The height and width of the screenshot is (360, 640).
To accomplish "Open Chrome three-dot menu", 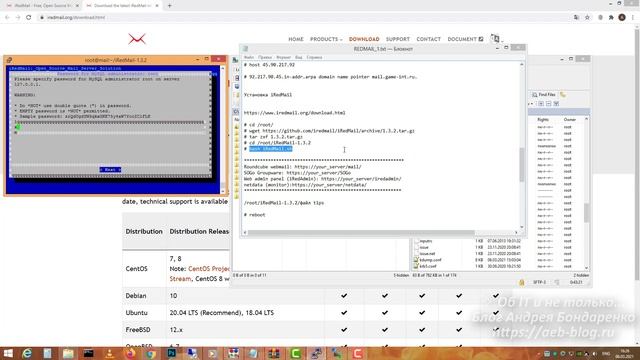I will click(x=633, y=18).
